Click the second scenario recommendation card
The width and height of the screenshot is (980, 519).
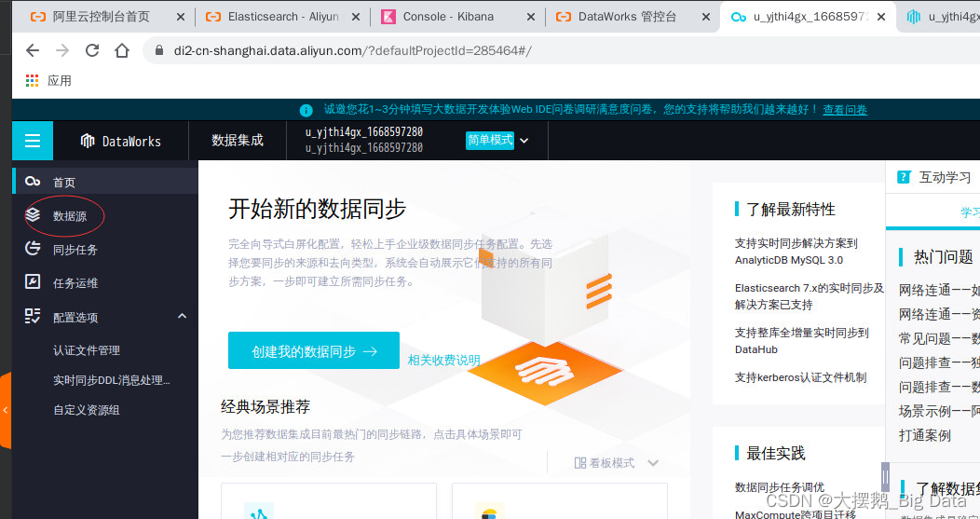(x=559, y=501)
